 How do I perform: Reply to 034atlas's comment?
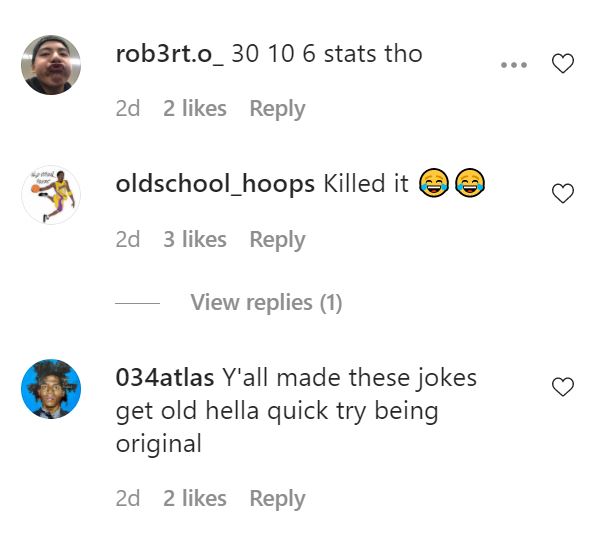pos(277,498)
